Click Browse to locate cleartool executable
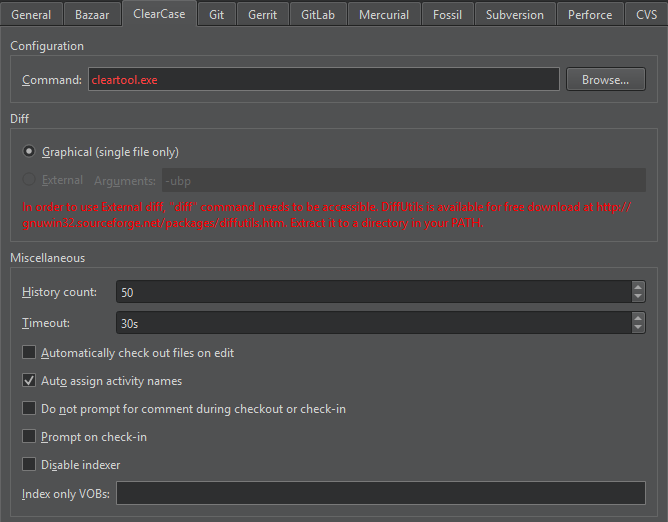This screenshot has width=668, height=522. coord(605,80)
